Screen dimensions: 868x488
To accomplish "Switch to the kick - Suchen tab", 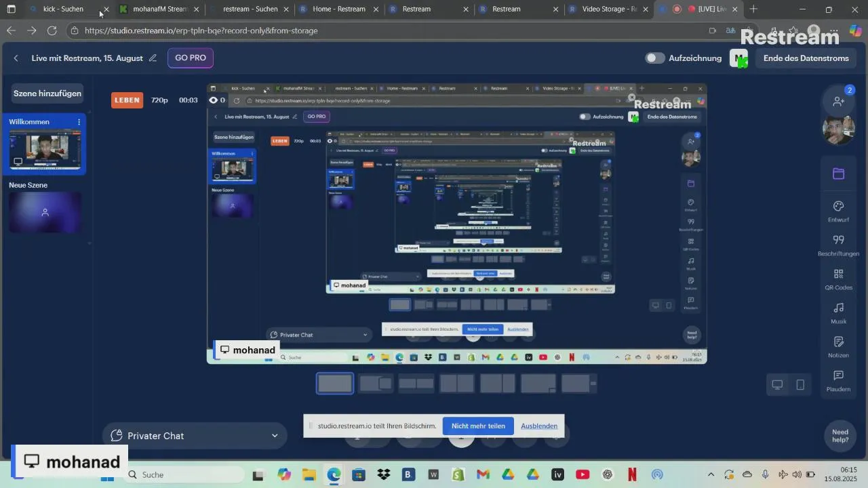I will [63, 9].
